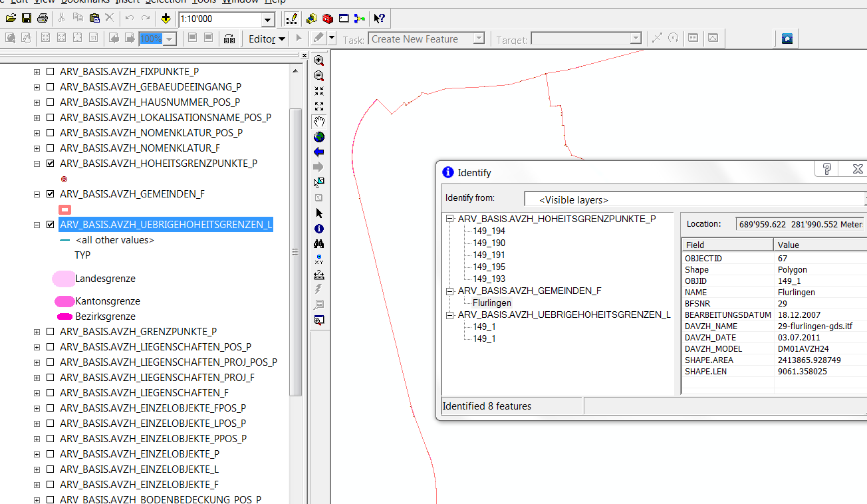Viewport: 867px width, 504px height.
Task: Open the map scale dropdown
Action: click(x=267, y=19)
